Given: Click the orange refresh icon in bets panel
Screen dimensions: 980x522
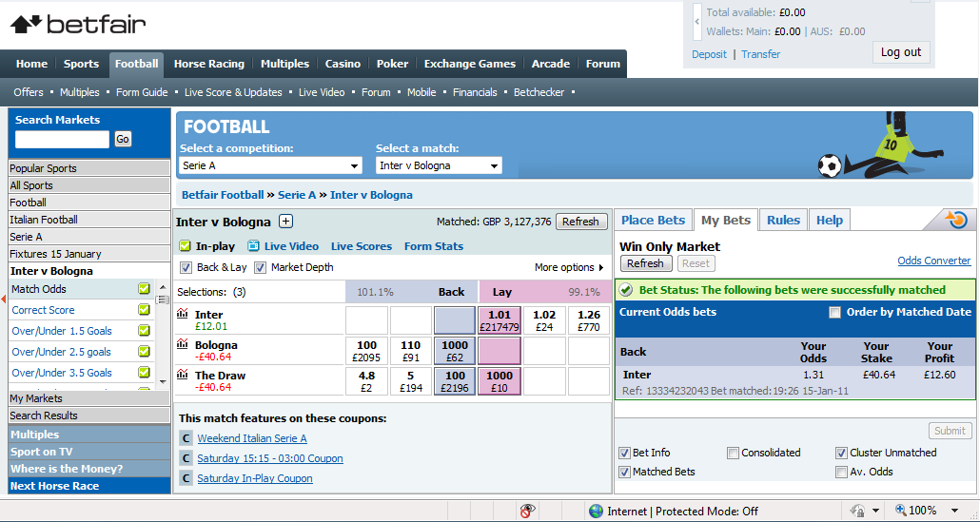Looking at the screenshot, I should coord(956,220).
